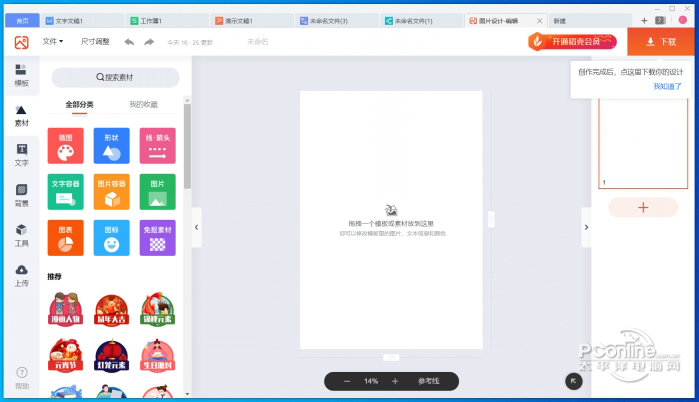The height and width of the screenshot is (402, 699).
Task: Click the user avatar in title bar
Action: (683, 20)
